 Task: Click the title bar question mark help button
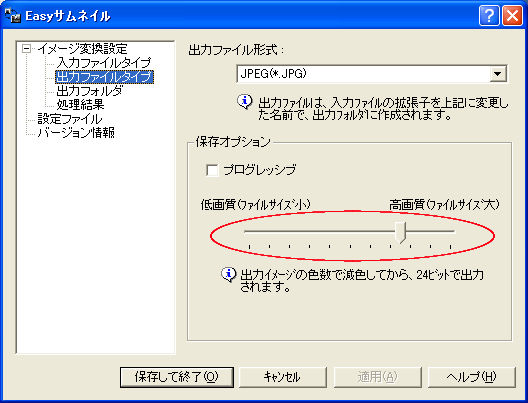489,15
